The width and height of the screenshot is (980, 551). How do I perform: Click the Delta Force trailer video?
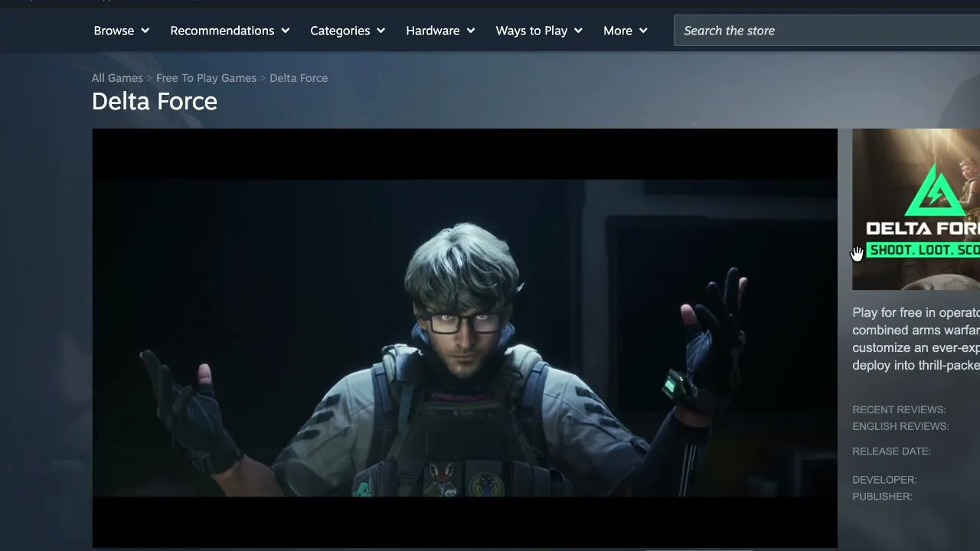tap(465, 338)
